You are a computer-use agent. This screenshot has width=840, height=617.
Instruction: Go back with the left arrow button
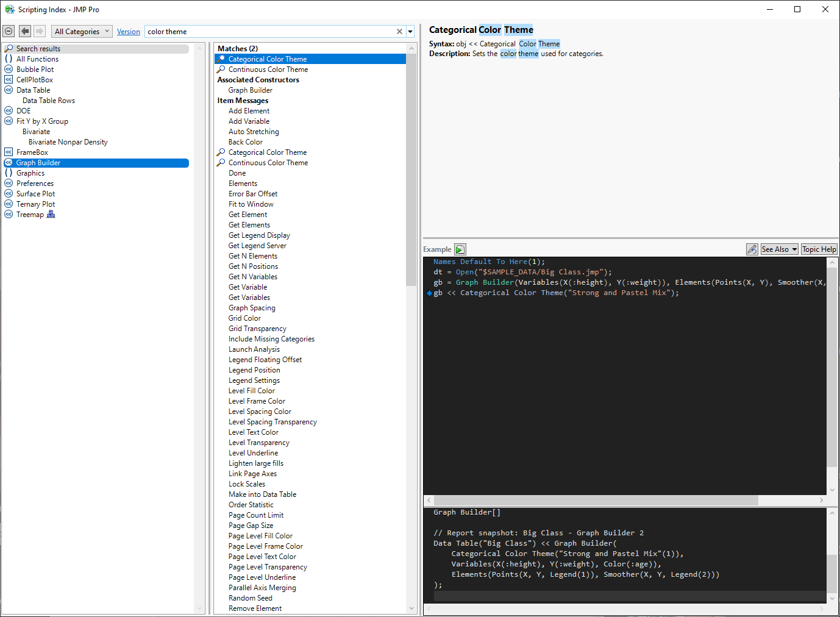(x=25, y=31)
